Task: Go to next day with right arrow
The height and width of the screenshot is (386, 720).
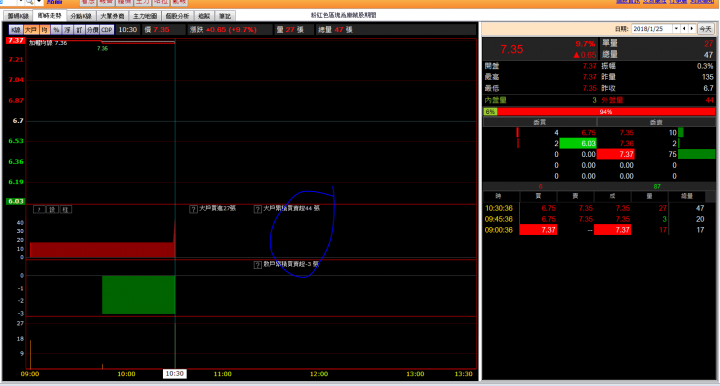Action: coord(692,28)
